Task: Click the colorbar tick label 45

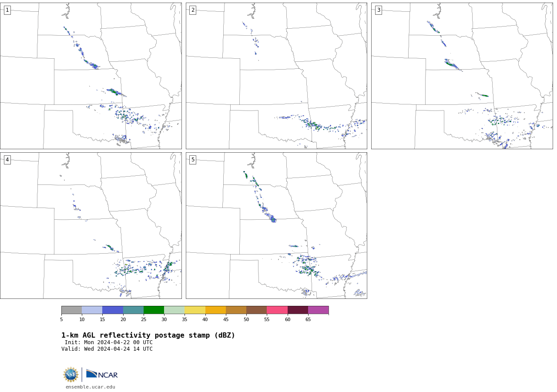Action: [x=226, y=319]
